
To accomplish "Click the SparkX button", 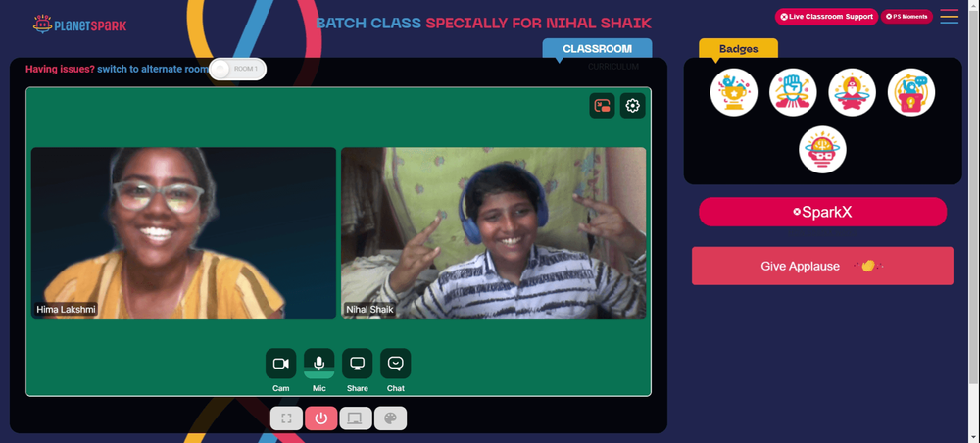I will 822,212.
